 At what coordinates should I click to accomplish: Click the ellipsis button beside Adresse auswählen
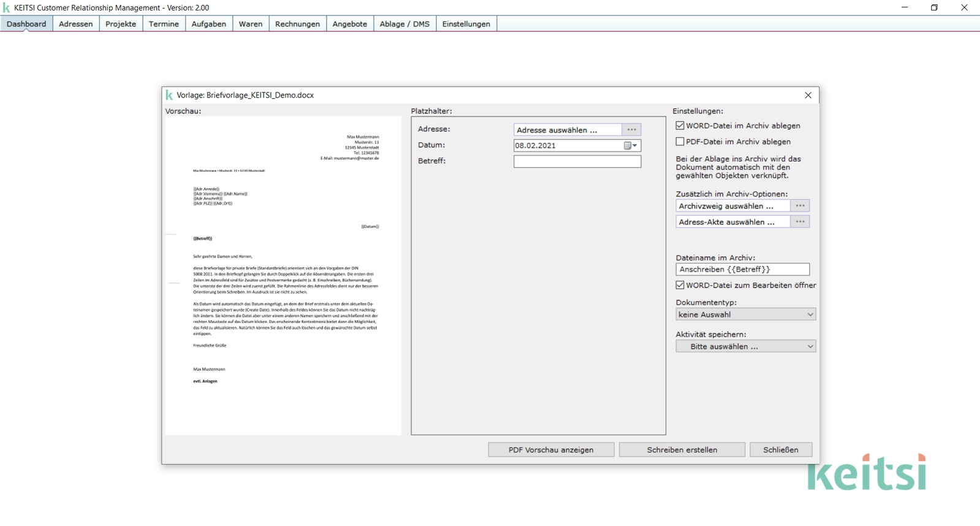tap(631, 129)
